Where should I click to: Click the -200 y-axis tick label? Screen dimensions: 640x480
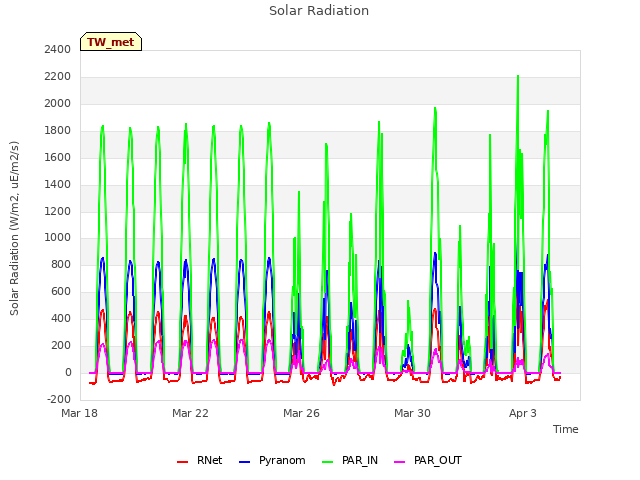(59, 400)
